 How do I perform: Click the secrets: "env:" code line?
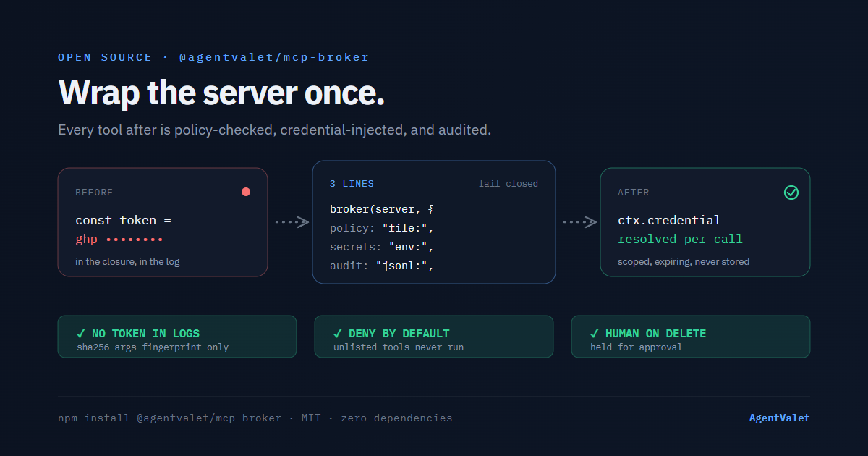pyautogui.click(x=382, y=247)
